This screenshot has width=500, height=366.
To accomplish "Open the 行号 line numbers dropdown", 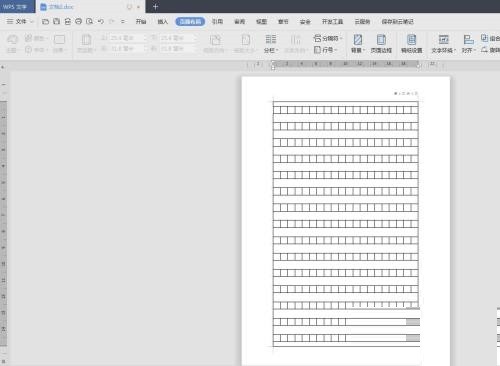I will pyautogui.click(x=326, y=50).
